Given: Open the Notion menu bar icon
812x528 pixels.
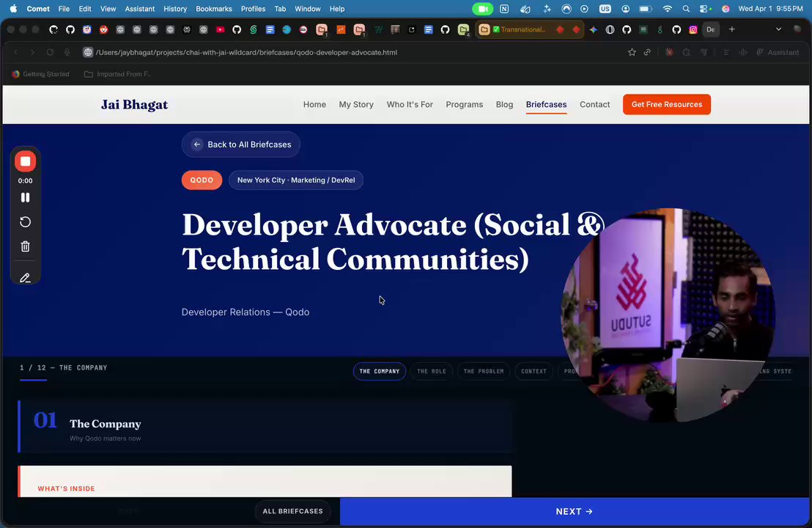Looking at the screenshot, I should (504, 9).
